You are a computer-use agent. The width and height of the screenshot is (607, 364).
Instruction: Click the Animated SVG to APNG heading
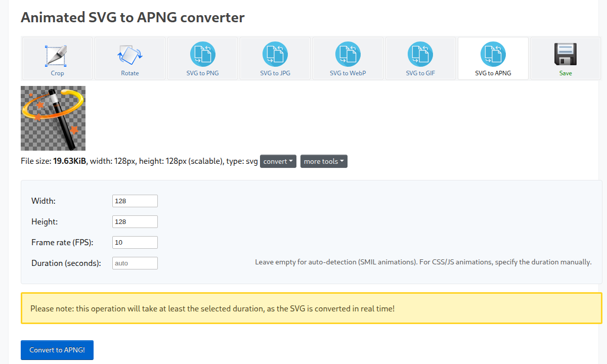pyautogui.click(x=133, y=17)
